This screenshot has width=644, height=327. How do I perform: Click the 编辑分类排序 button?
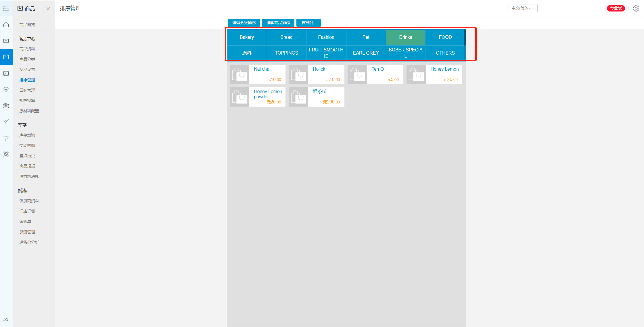pos(244,23)
